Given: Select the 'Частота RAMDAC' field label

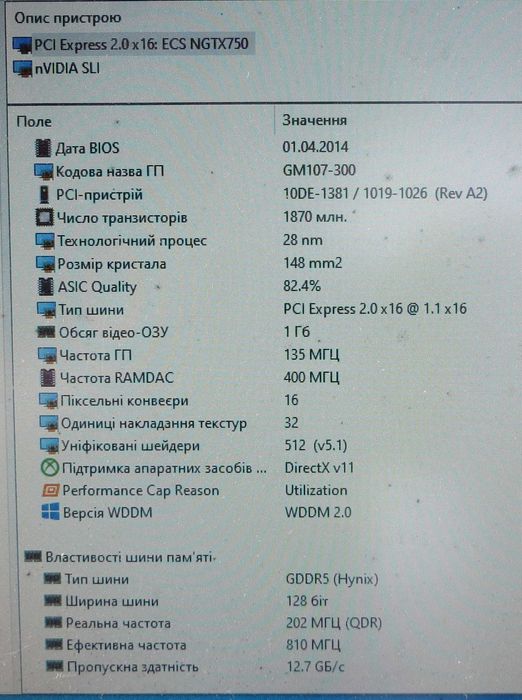Looking at the screenshot, I should 117,378.
